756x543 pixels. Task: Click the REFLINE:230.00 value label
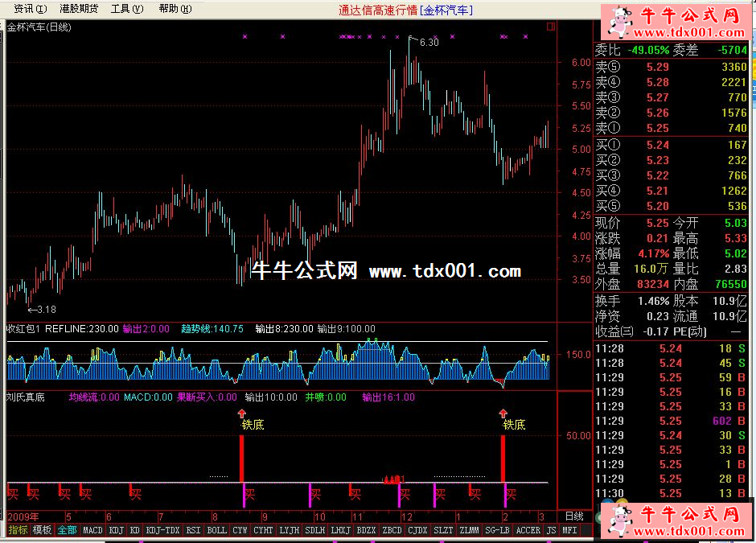pos(81,329)
